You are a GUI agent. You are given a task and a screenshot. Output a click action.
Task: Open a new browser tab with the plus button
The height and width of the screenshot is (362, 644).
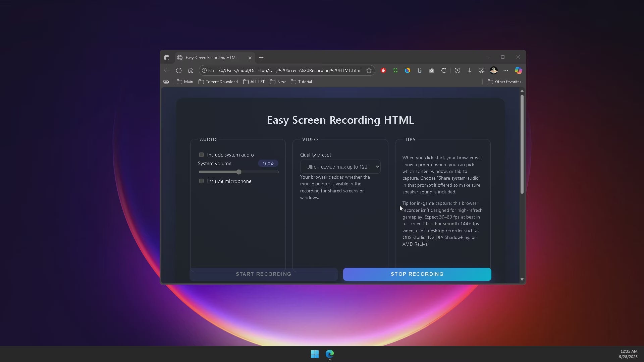[x=261, y=58]
